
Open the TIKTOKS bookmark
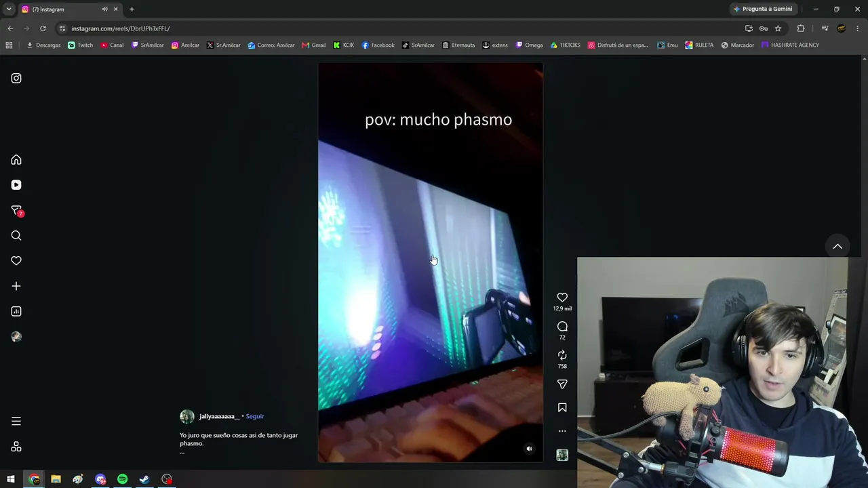click(566, 45)
